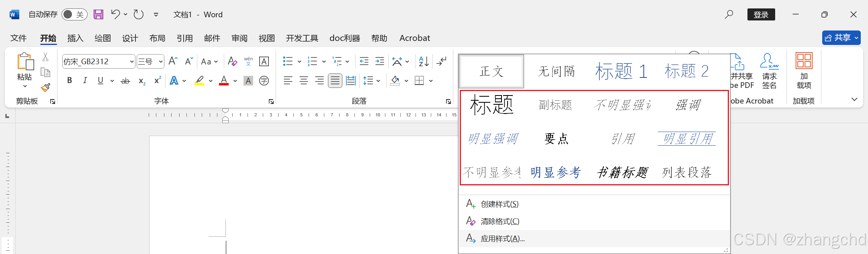Viewport: 868px width, 254px height.
Task: Open the numbered list dropdown arrow
Action: (324, 61)
